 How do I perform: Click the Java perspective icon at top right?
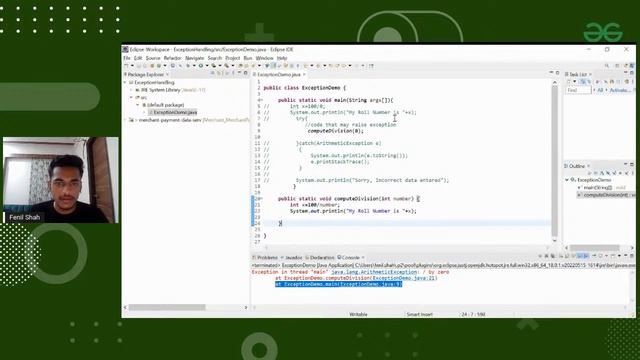(x=631, y=66)
